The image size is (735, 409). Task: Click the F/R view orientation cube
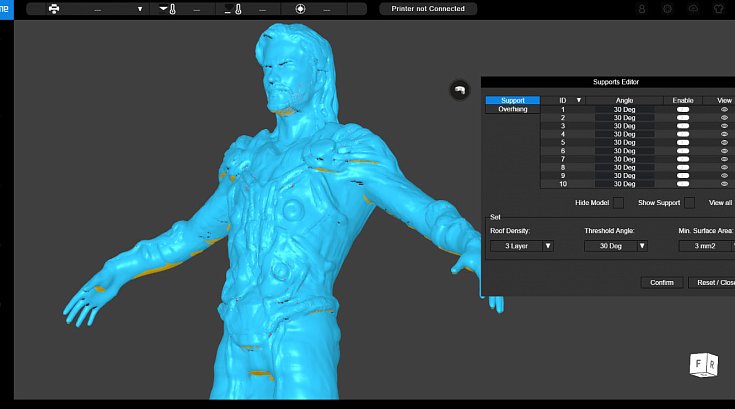pyautogui.click(x=704, y=365)
